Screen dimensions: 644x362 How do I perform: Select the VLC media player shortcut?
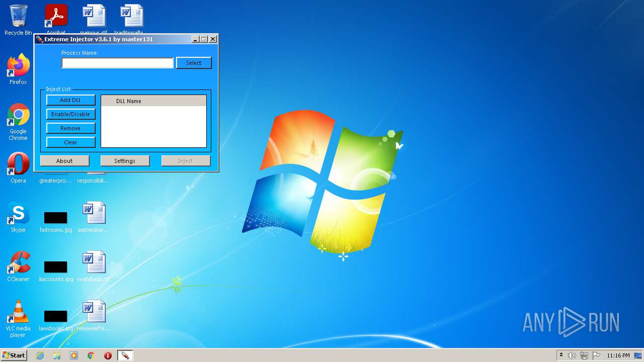(18, 319)
